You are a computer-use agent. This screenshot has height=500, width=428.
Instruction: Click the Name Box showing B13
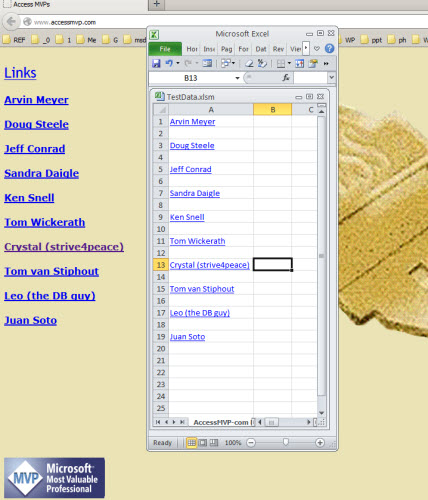[191, 78]
